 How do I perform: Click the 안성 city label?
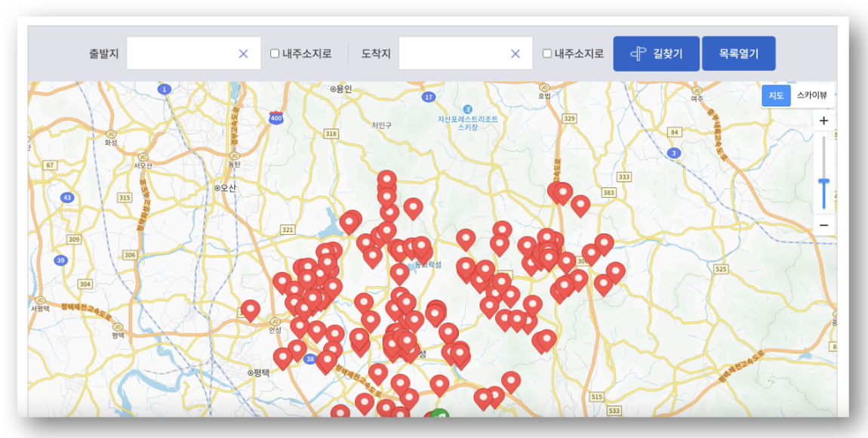[x=275, y=330]
